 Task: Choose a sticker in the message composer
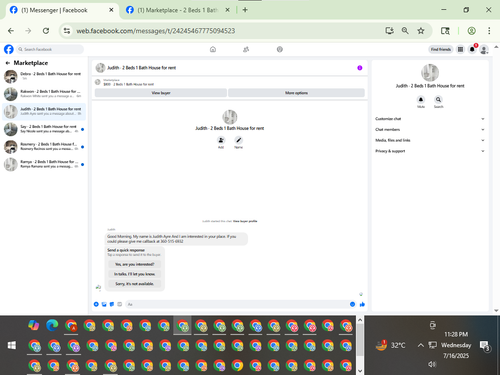point(112,304)
